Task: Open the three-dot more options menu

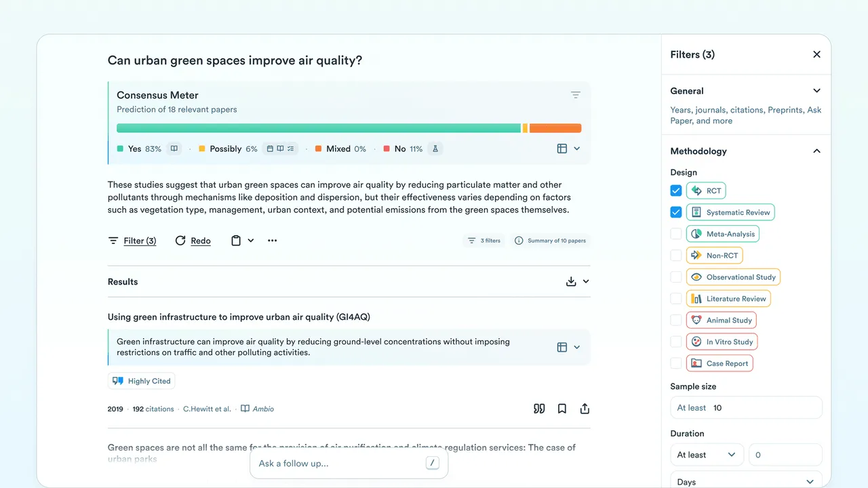Action: (x=272, y=241)
